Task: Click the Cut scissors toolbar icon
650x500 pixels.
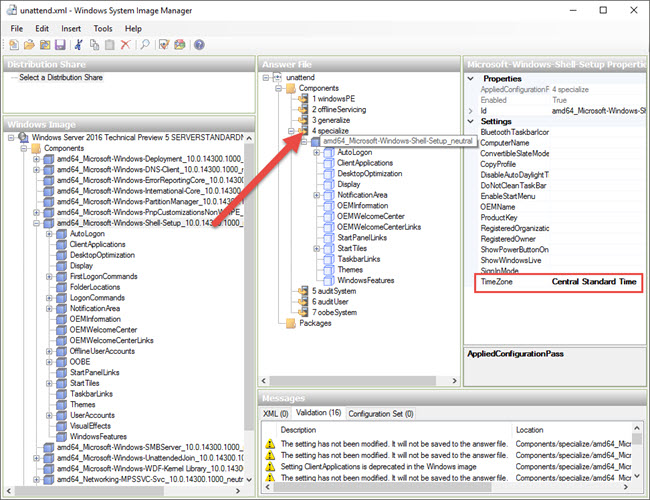Action: tap(78, 45)
